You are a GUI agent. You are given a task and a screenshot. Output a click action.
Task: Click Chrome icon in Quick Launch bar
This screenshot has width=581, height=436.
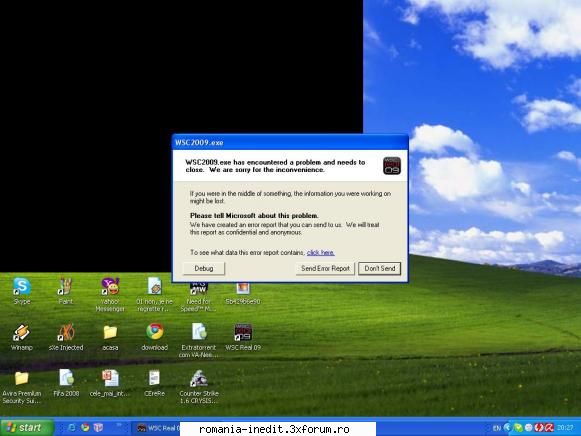(85, 427)
